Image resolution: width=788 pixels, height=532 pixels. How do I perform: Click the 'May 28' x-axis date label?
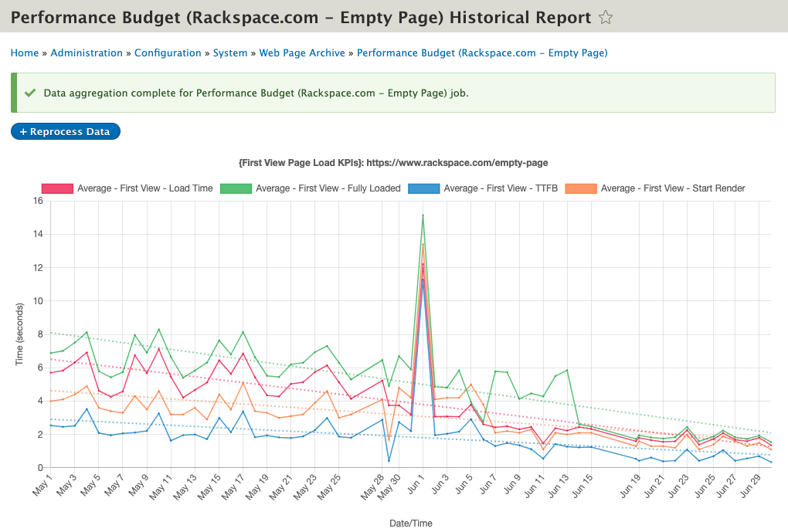coord(372,486)
